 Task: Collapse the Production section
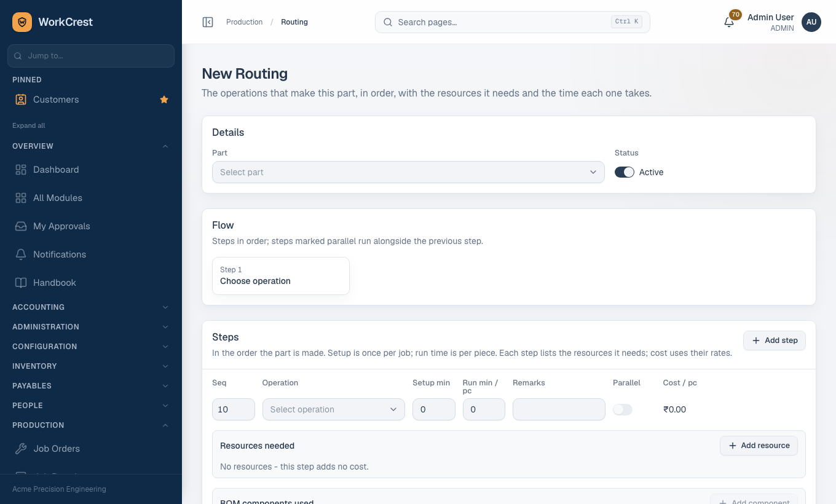tap(91, 425)
